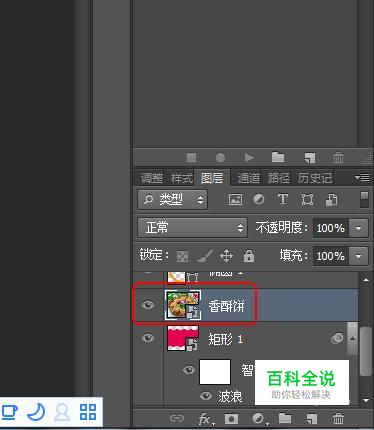374x430 pixels.
Task: Create new action set folder
Action: pos(278,157)
